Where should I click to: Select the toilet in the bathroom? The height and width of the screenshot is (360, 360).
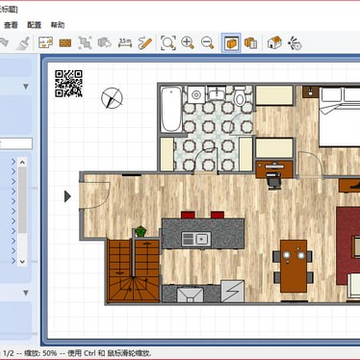click(239, 96)
